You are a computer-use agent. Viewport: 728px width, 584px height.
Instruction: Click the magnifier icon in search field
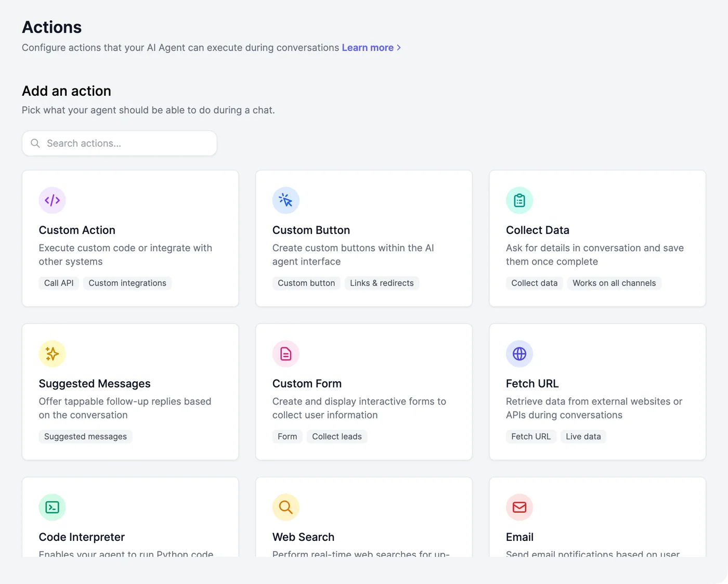pos(35,143)
